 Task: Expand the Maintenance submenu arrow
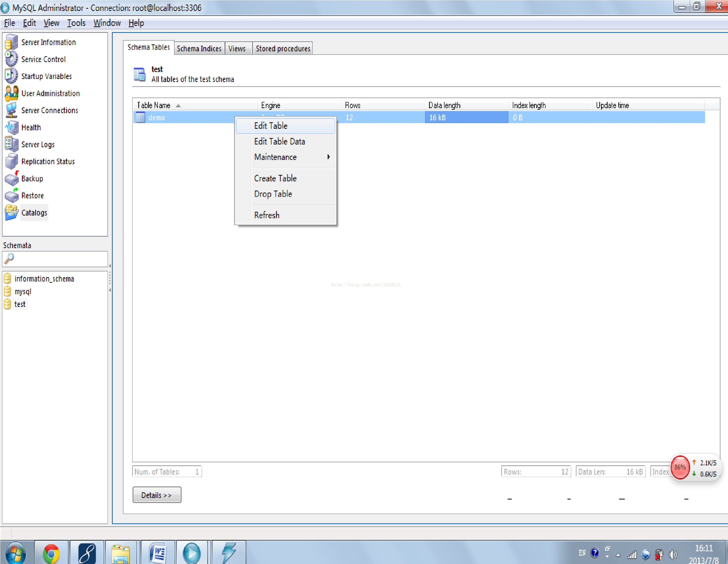coord(329,157)
